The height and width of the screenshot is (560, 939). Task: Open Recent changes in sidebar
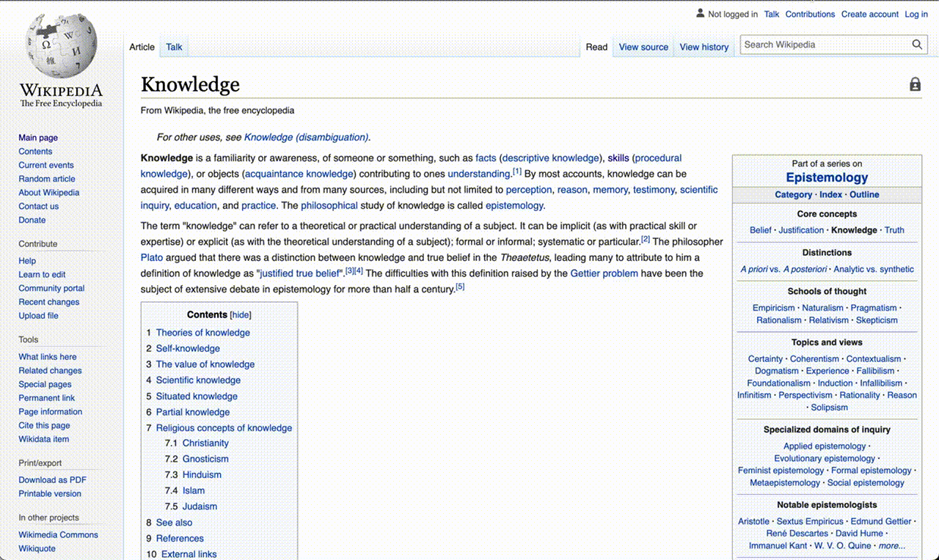pyautogui.click(x=49, y=302)
